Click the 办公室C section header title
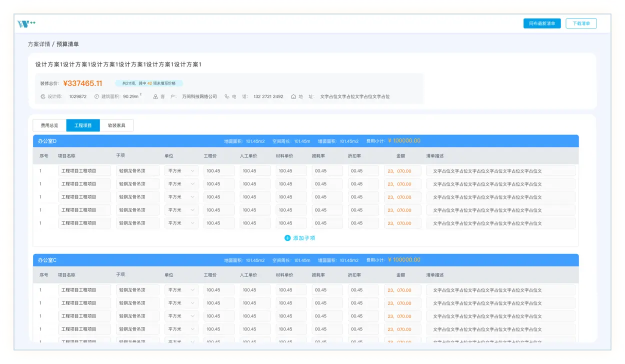 click(47, 260)
